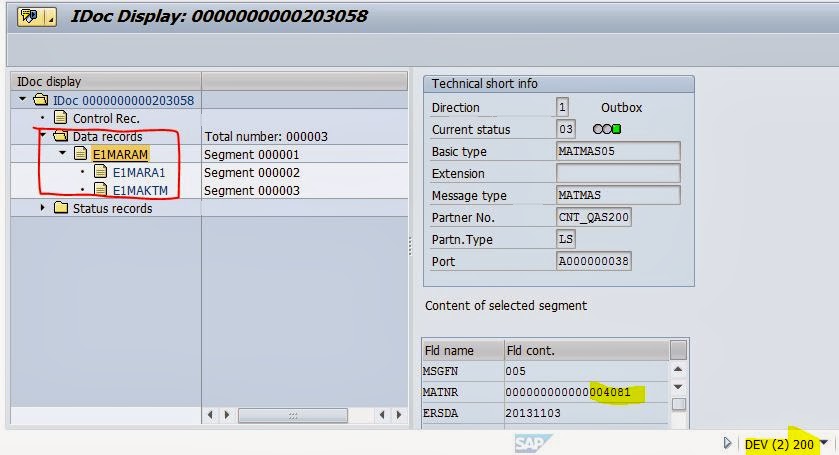Select the Fld cont. column header
Image resolution: width=839 pixels, height=455 pixels.
pos(584,350)
